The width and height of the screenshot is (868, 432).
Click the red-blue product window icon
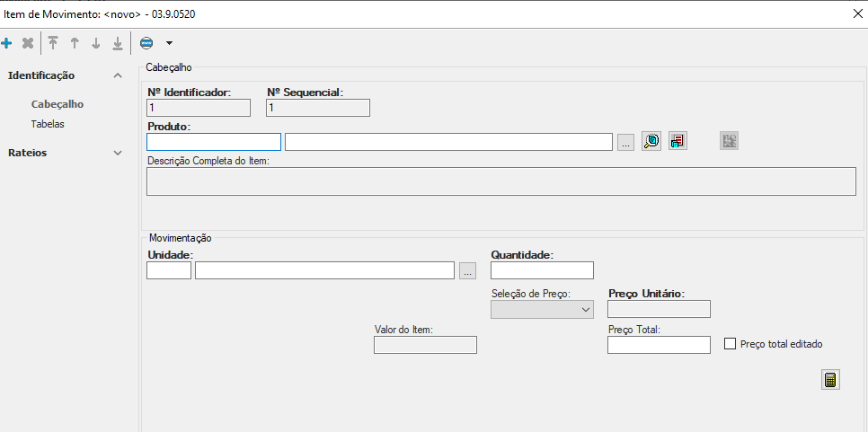(678, 141)
